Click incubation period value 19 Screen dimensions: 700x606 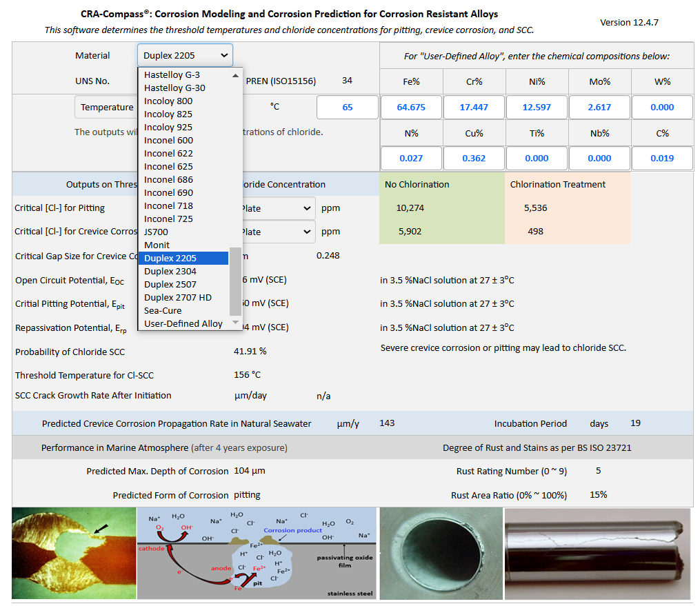[635, 423]
